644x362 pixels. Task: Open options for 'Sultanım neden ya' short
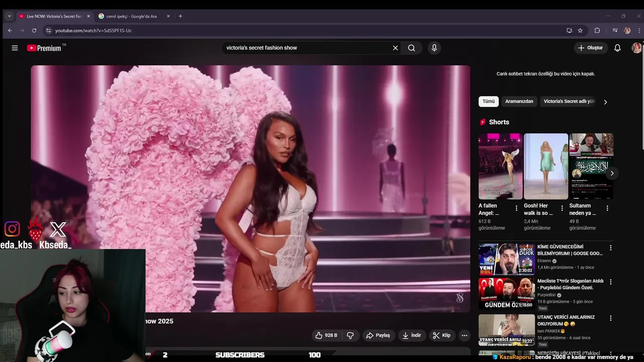tap(607, 208)
